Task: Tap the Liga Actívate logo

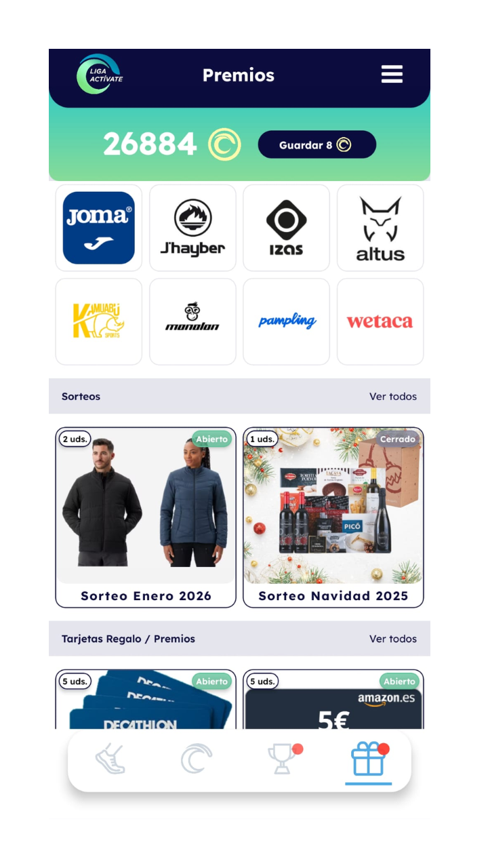Action: (99, 74)
